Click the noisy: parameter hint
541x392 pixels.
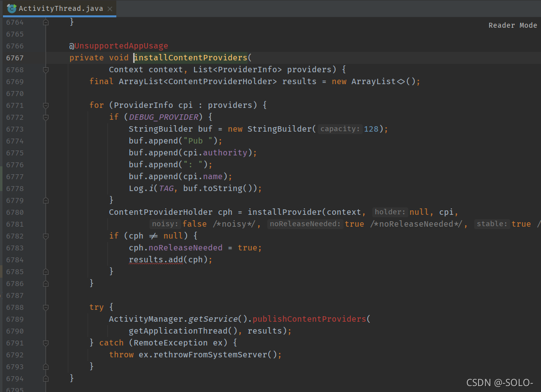[x=165, y=224]
